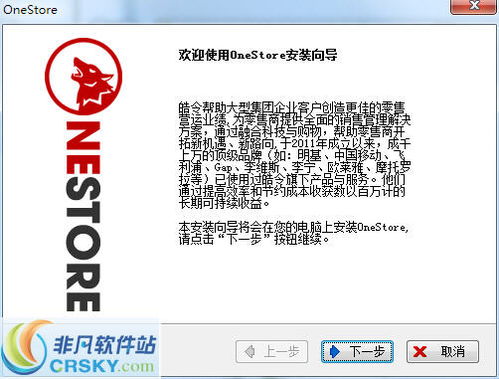This screenshot has height=379, width=499.
Task: Click the heading 欢迎使用OneStore安装向导
Action: tap(258, 55)
